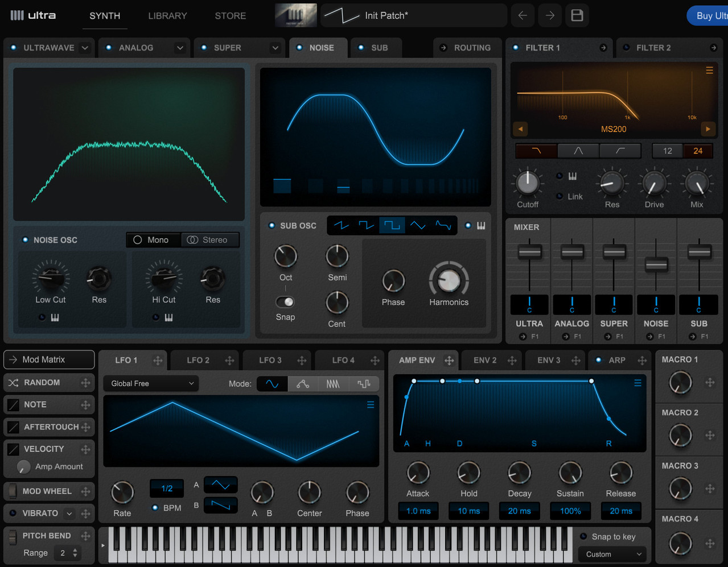Toggle LFO BPM sync LED
Viewport: 728px width, 567px height.
point(155,507)
